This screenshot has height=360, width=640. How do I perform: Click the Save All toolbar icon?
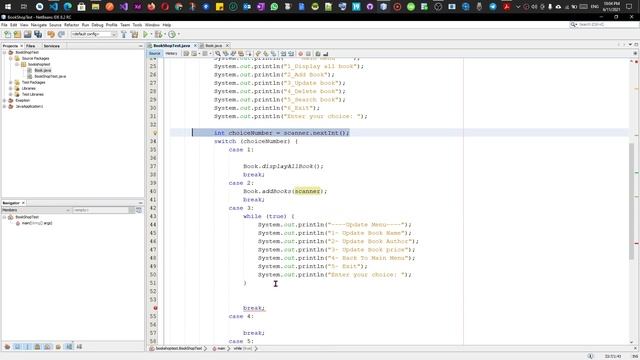tap(38, 35)
